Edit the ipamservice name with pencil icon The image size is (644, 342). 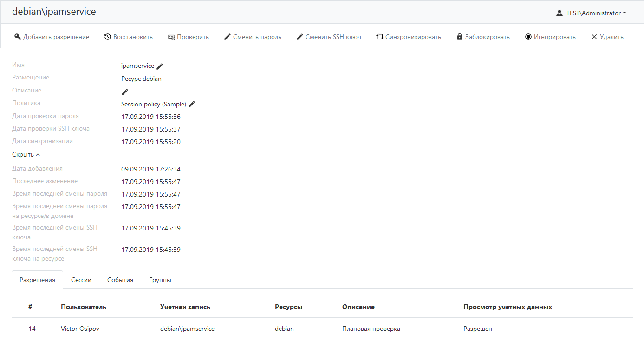tap(160, 66)
